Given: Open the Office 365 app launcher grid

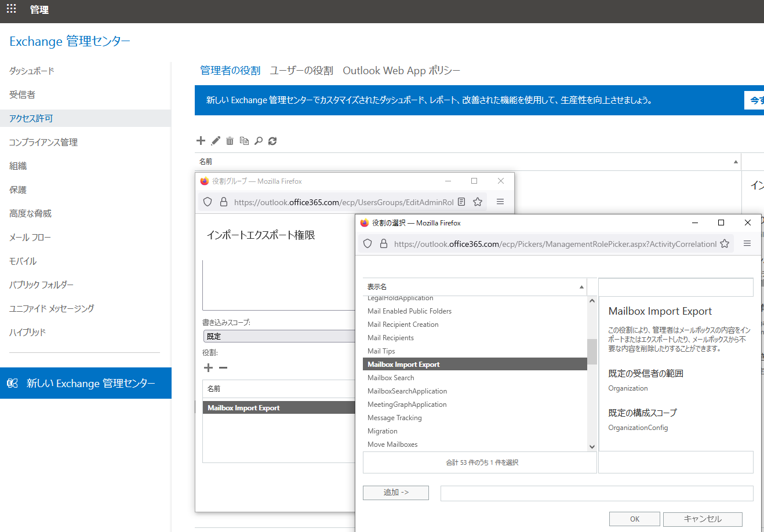Looking at the screenshot, I should click(11, 9).
